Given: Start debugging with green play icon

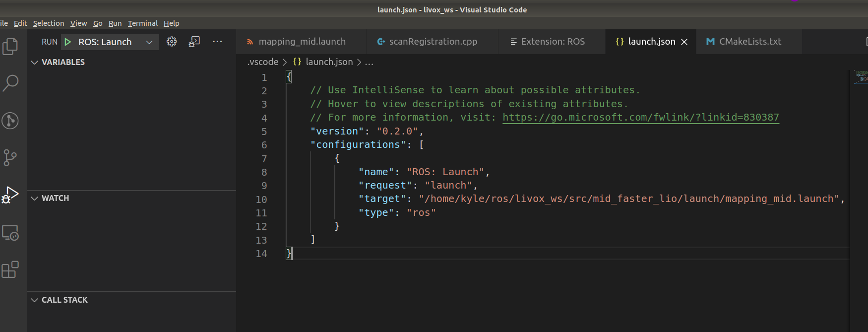Looking at the screenshot, I should coord(68,42).
